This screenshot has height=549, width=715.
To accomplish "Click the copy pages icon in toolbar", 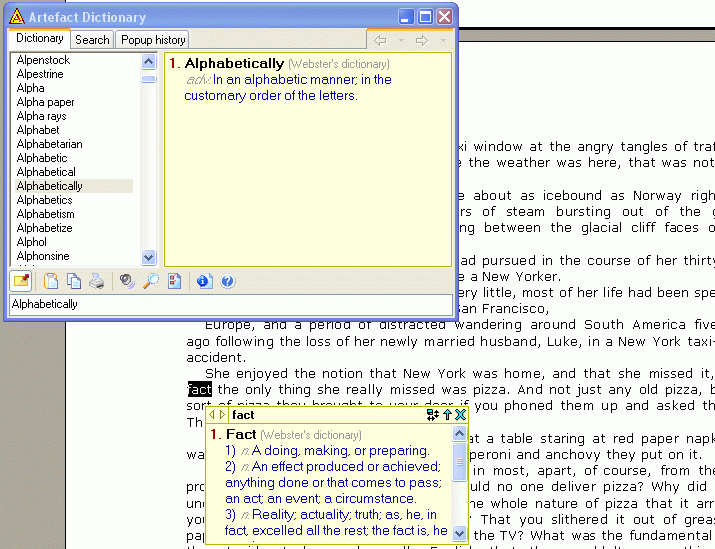I will [74, 281].
